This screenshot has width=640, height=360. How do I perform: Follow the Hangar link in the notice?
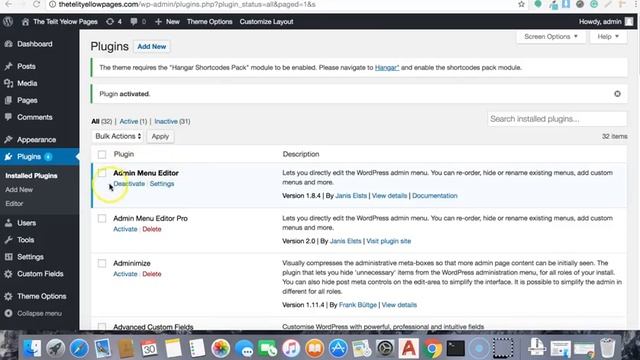[x=387, y=68]
